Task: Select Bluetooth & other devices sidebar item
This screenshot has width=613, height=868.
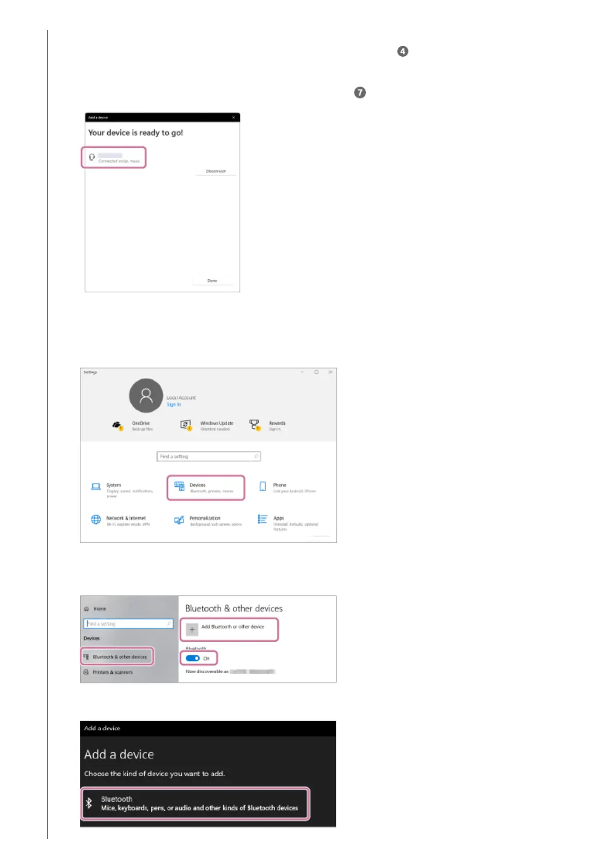Action: (x=117, y=657)
